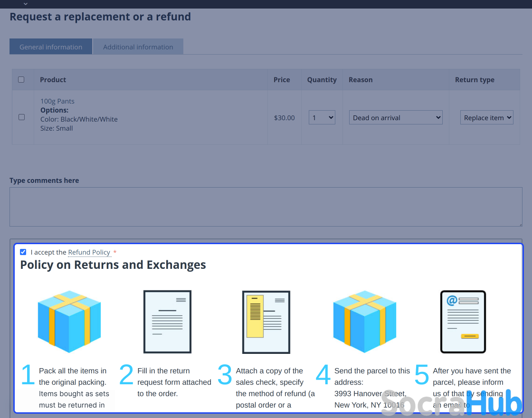532x418 pixels.
Task: Uncheck the I accept Refund Policy checkbox
Action: 23,252
